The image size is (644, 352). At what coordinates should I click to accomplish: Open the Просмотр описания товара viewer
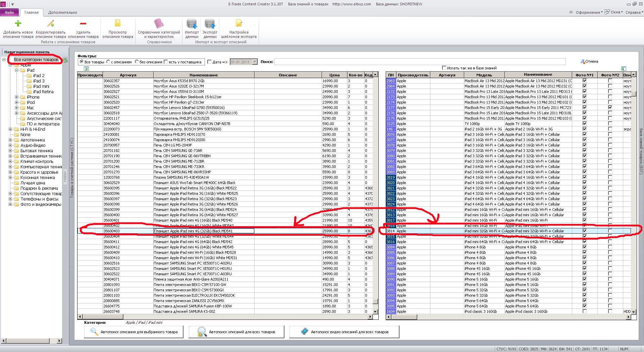(118, 28)
